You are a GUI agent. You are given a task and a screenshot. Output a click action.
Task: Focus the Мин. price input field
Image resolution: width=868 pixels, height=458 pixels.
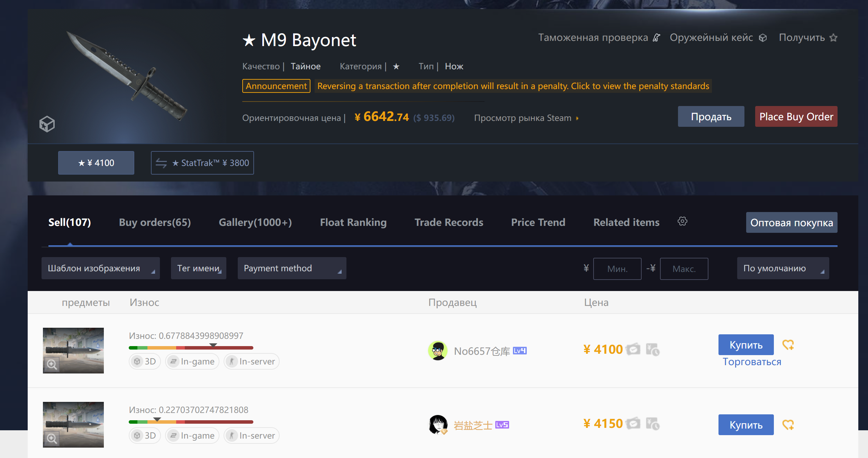click(x=617, y=268)
